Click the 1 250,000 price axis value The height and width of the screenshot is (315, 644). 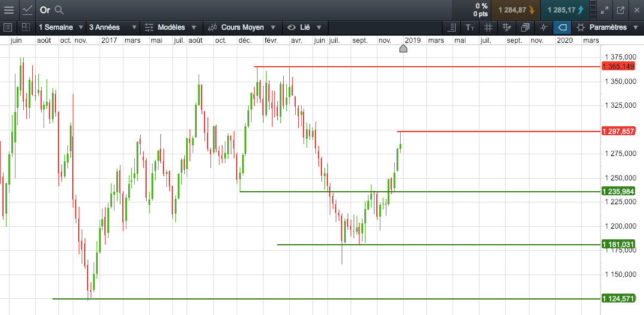point(621,177)
